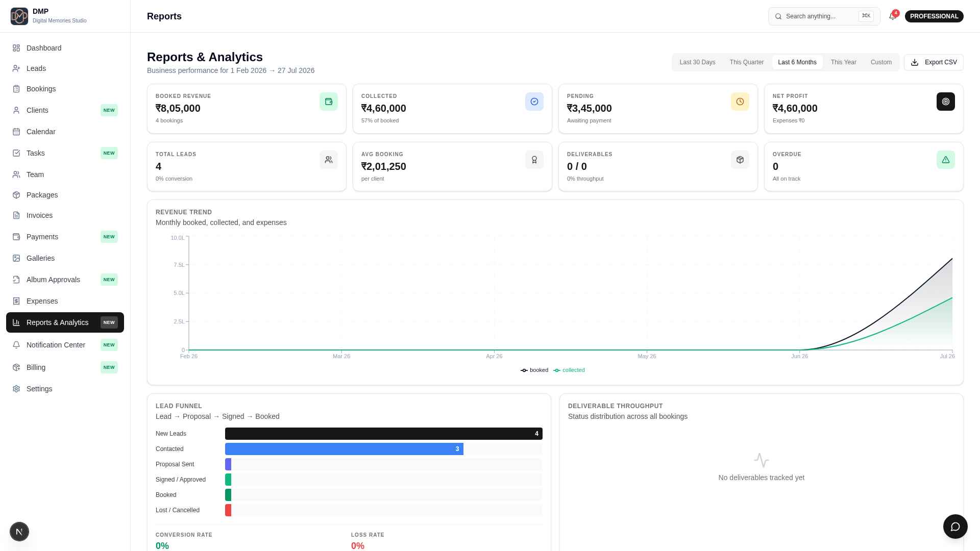The image size is (980, 551).
Task: Click the Search anything field
Action: tap(824, 16)
